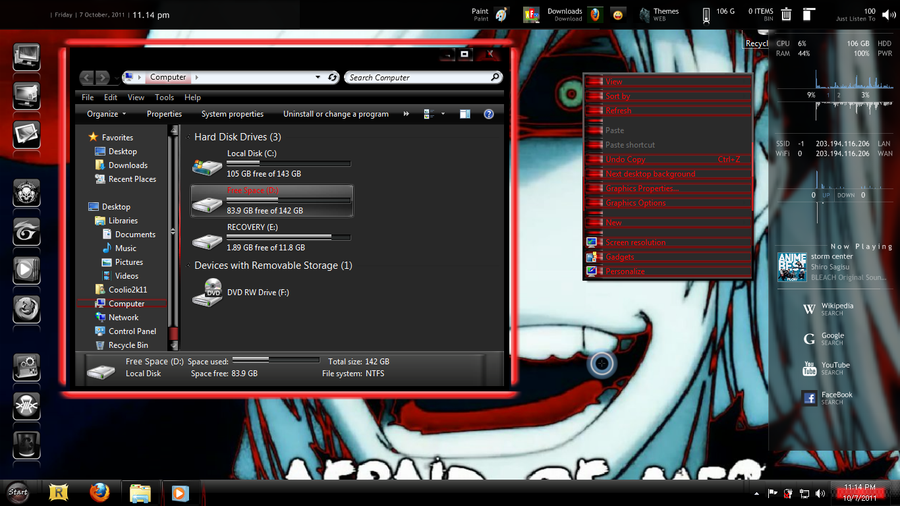The image size is (900, 506).
Task: Open the Videos library
Action: click(x=121, y=276)
